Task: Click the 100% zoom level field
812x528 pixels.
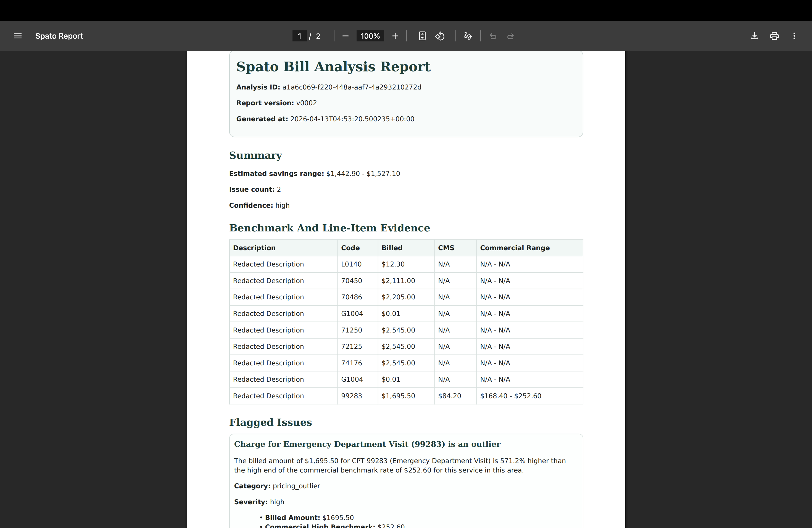Action: [370, 36]
